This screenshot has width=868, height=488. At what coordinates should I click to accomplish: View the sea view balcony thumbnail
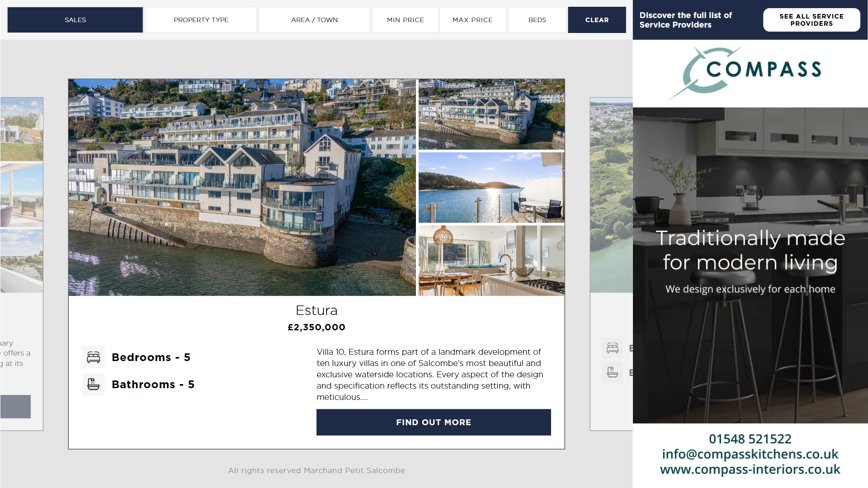[x=491, y=188]
